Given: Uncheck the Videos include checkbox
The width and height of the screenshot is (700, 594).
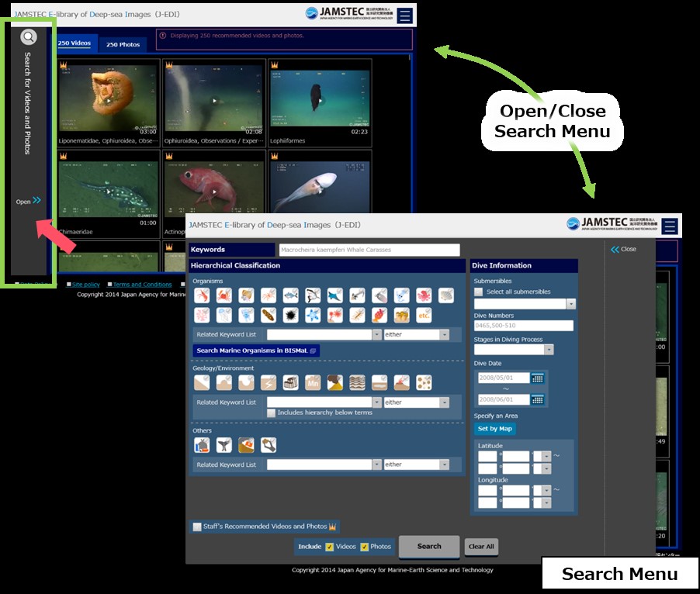Looking at the screenshot, I should (330, 547).
